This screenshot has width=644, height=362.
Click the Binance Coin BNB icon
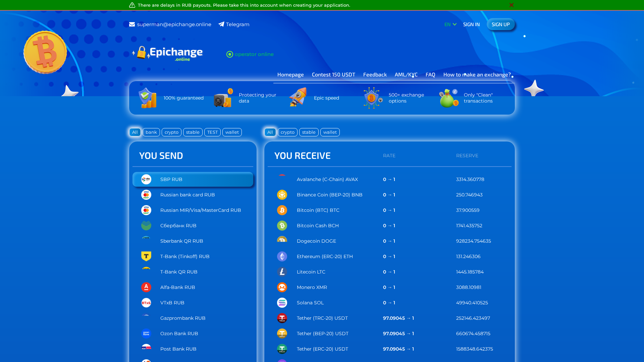pos(282,195)
